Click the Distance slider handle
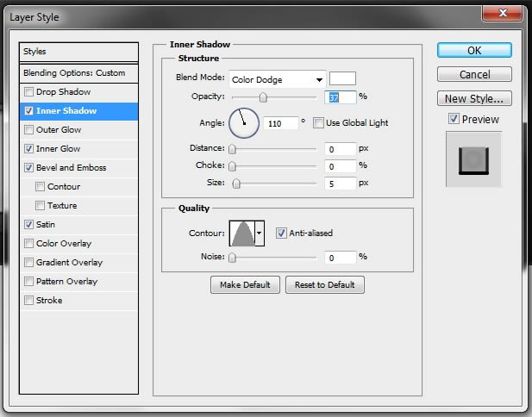This screenshot has height=417, width=532. click(x=232, y=149)
